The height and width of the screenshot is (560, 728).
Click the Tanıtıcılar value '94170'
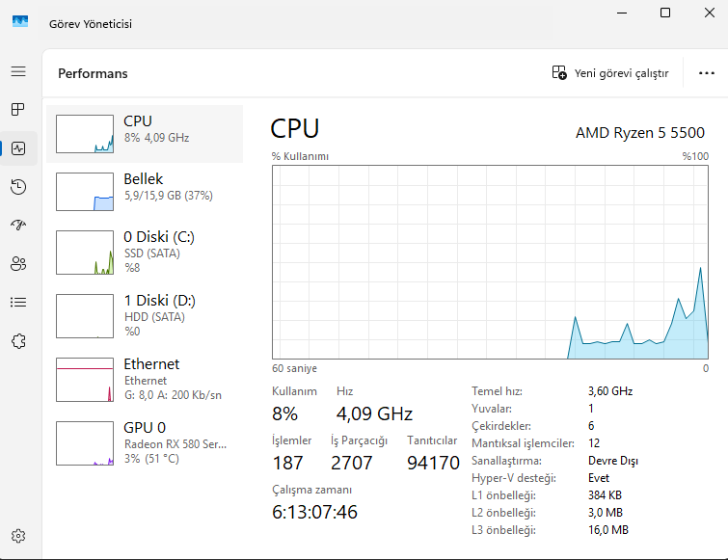coord(433,463)
